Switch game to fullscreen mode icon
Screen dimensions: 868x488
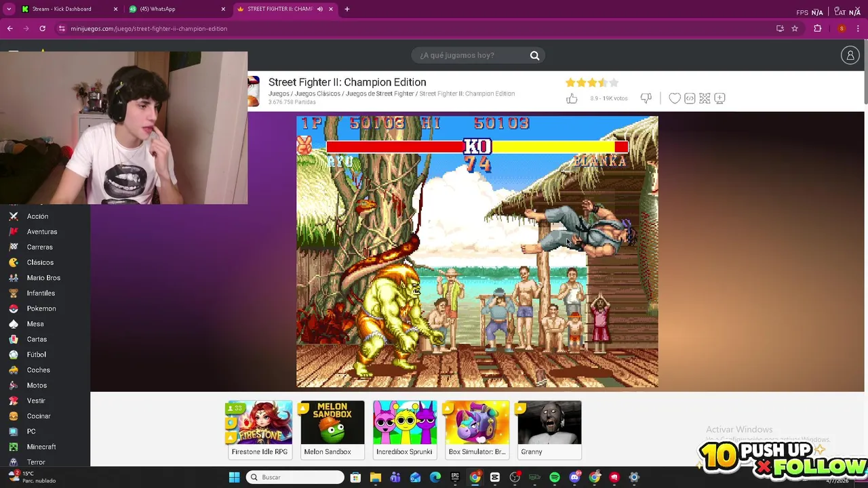(705, 98)
